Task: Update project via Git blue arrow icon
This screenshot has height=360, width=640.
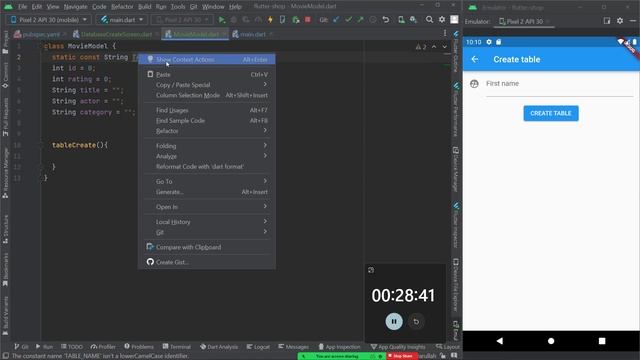Action: (336, 20)
